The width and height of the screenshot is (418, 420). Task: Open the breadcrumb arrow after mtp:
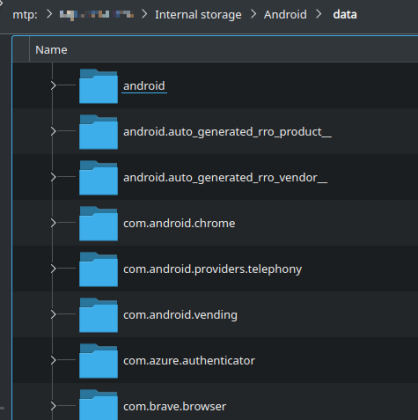click(49, 14)
